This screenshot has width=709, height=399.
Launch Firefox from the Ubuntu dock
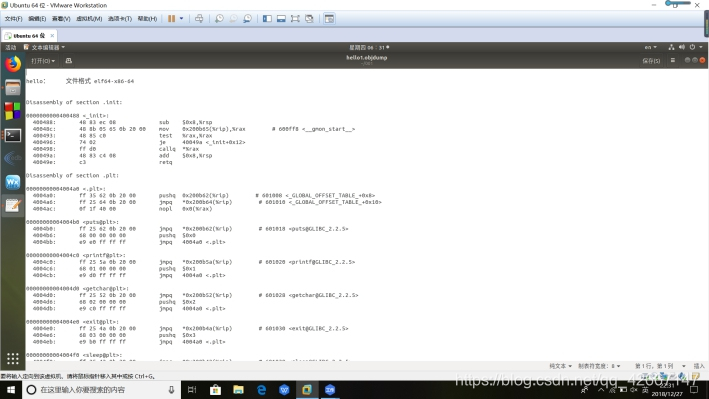point(13,64)
